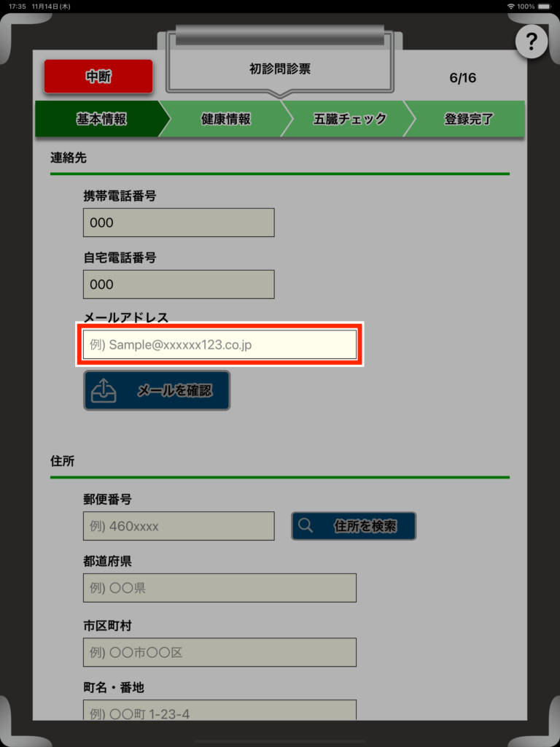Open 五臓チェック step tab
Image resolution: width=560 pixels, height=747 pixels.
click(349, 119)
